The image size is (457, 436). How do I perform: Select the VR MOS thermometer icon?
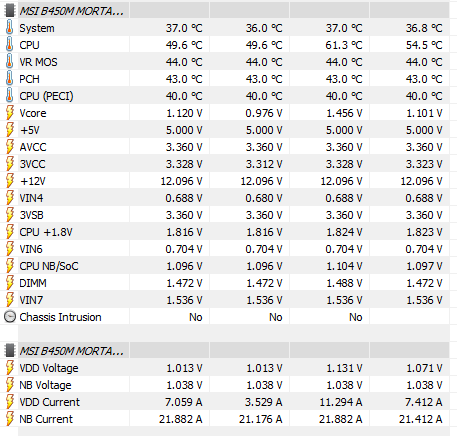point(10,62)
